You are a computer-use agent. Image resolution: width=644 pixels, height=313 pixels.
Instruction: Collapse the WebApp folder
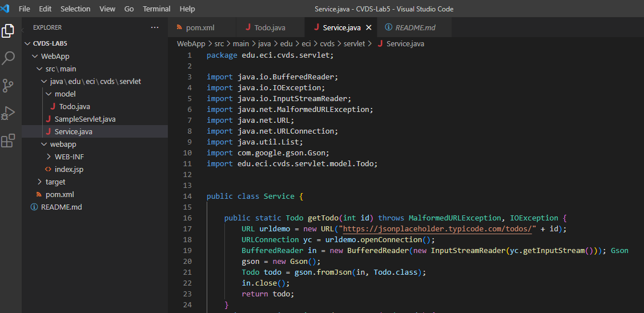(x=34, y=57)
